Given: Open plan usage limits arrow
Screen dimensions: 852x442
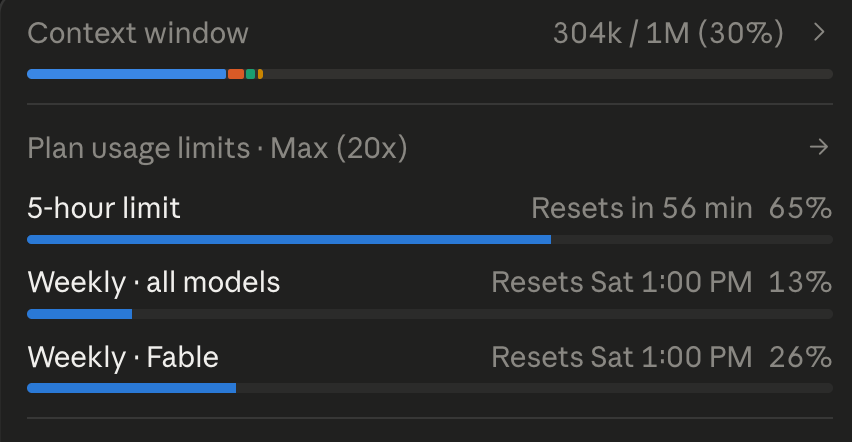Looking at the screenshot, I should [819, 147].
